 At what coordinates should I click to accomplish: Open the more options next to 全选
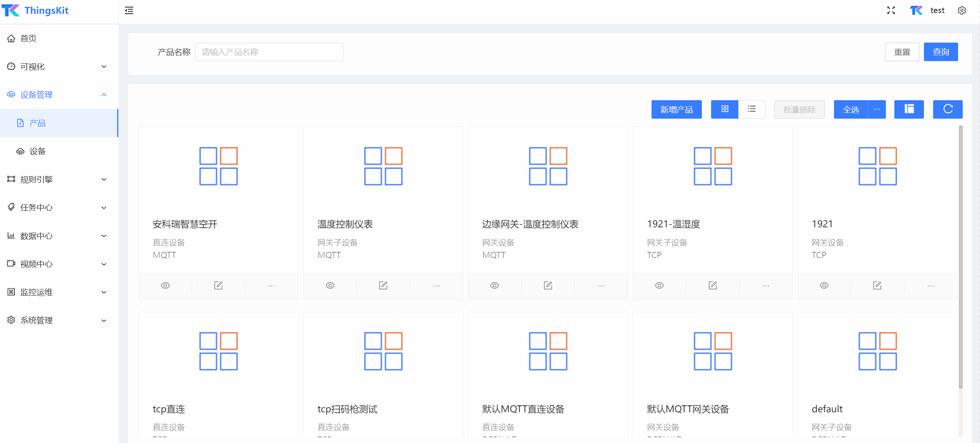[x=877, y=109]
